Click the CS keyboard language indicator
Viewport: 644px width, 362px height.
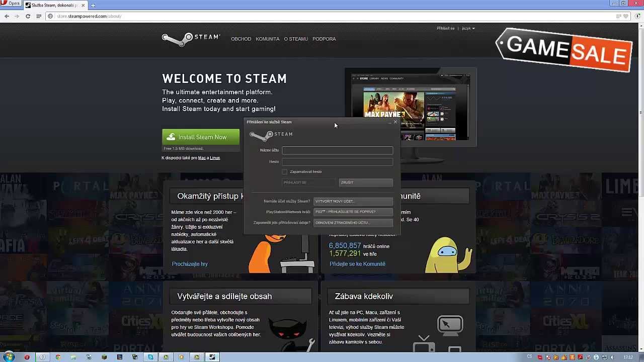point(529,356)
